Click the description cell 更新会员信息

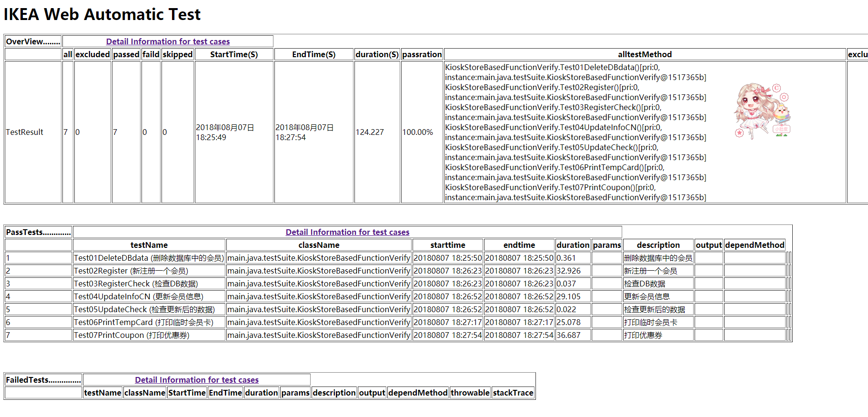(658, 296)
